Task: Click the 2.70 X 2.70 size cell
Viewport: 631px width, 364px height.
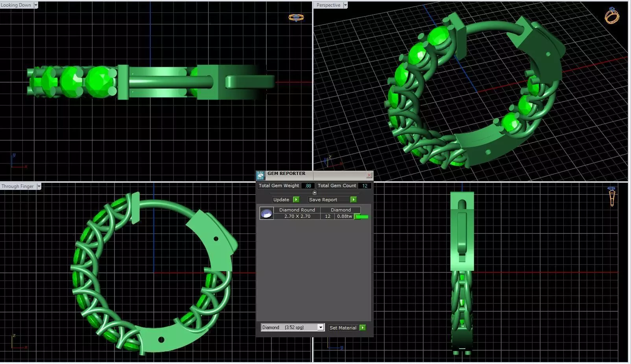Action: (297, 216)
